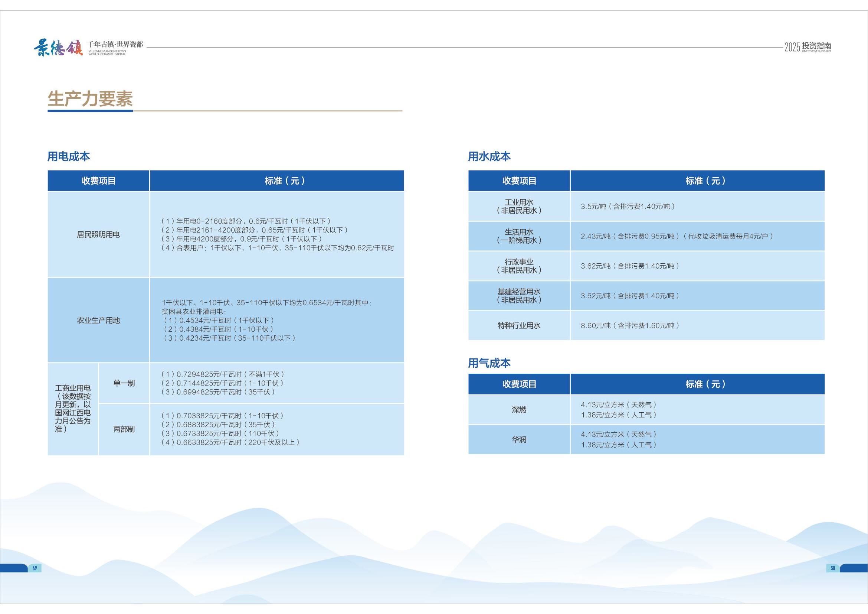
Task: Click 居民照明用电 row label
Action: 98,234
